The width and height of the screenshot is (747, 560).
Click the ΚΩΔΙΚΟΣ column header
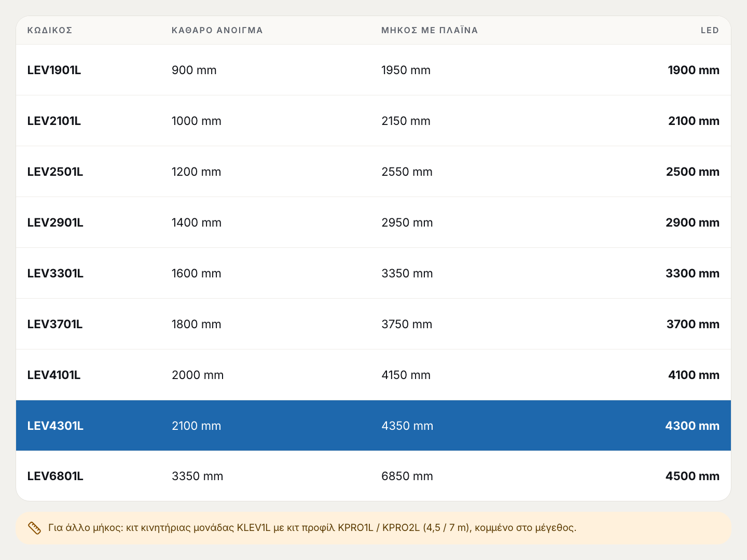click(x=50, y=30)
